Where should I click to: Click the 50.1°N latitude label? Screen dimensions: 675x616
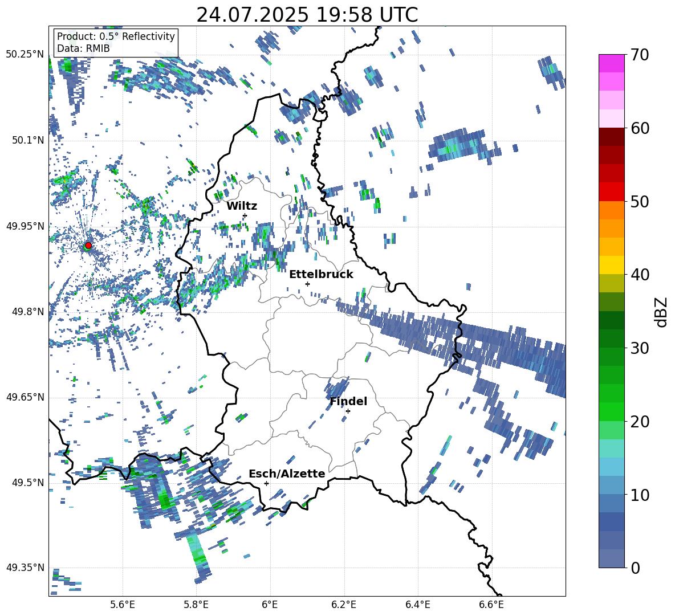(x=27, y=140)
